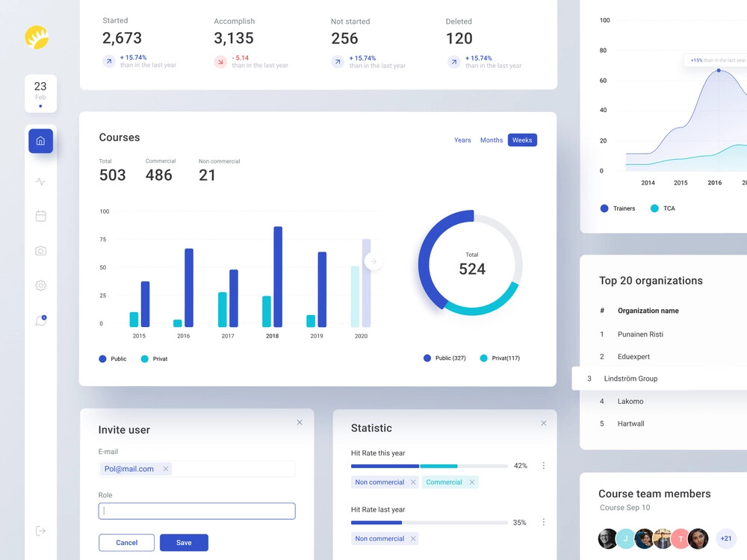The image size is (747, 560).
Task: Open the calendar icon in the sidebar
Action: [x=40, y=216]
